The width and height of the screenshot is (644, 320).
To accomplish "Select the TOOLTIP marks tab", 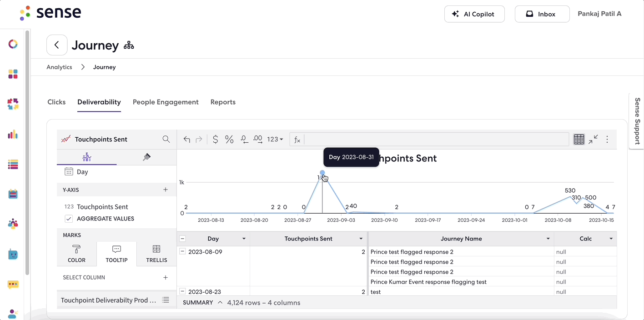I will click(116, 254).
